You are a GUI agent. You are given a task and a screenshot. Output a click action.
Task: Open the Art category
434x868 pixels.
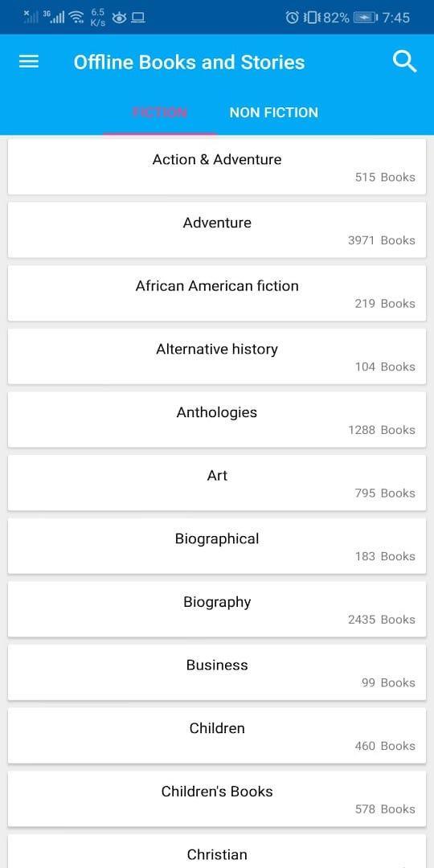click(217, 482)
